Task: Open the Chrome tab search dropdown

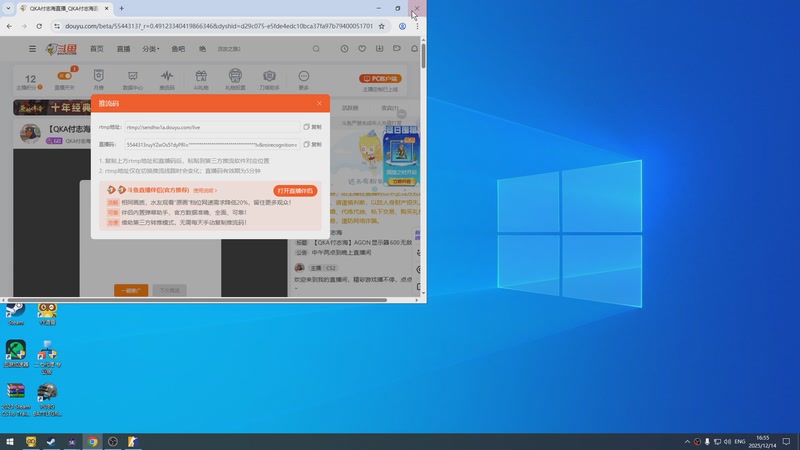Action: click(8, 8)
